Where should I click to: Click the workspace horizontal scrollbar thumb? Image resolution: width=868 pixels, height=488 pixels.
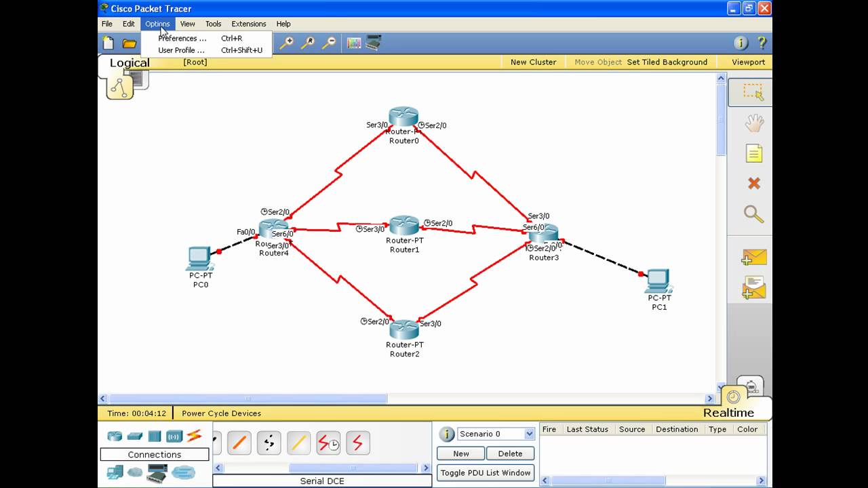click(x=248, y=399)
